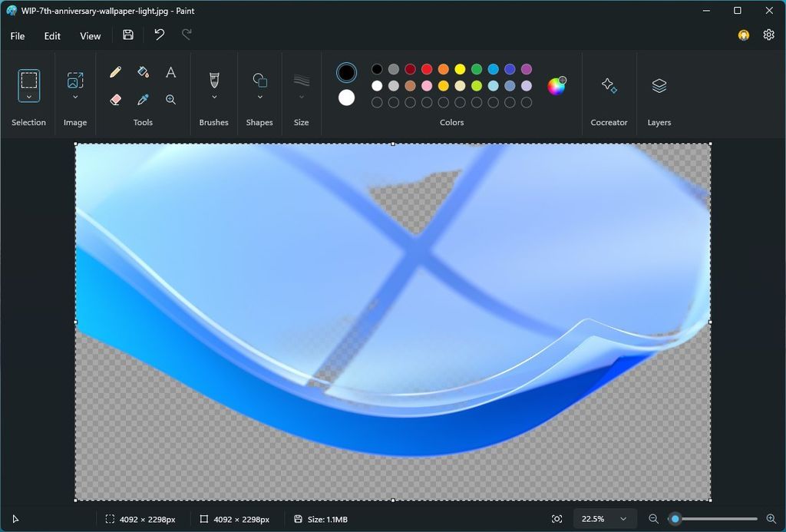Open the View menu
The height and width of the screenshot is (532, 786).
point(90,35)
